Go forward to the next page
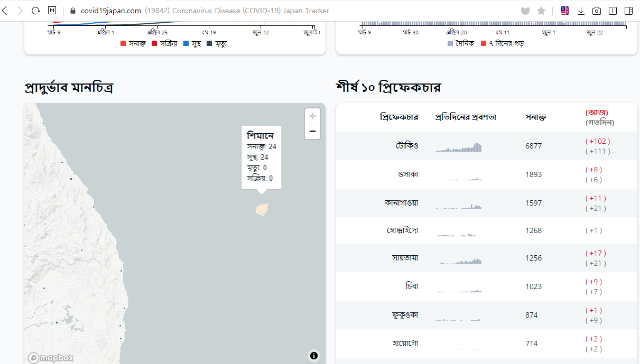 [x=20, y=11]
